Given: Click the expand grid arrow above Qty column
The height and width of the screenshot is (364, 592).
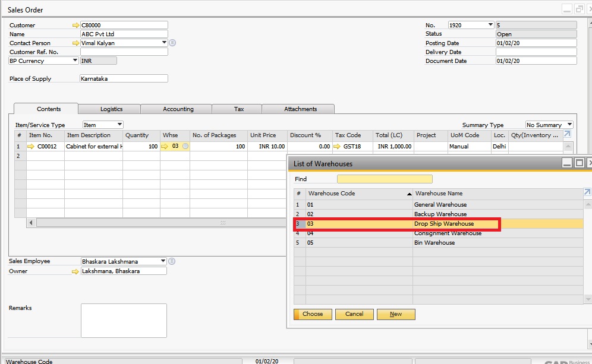Looking at the screenshot, I should pyautogui.click(x=569, y=135).
